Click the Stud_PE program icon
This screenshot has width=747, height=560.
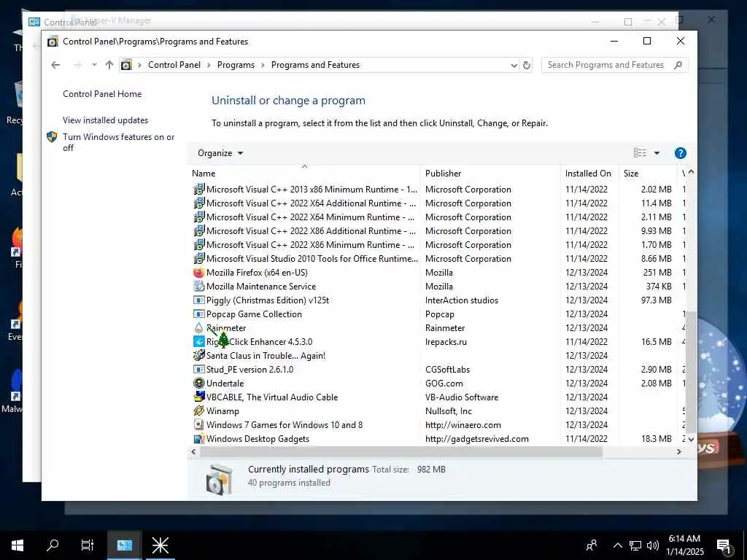(198, 370)
